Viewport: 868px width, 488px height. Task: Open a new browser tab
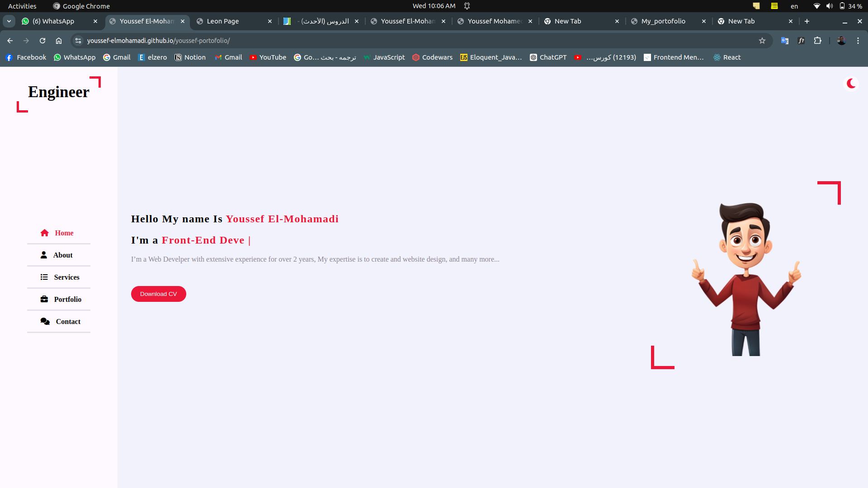click(x=807, y=21)
